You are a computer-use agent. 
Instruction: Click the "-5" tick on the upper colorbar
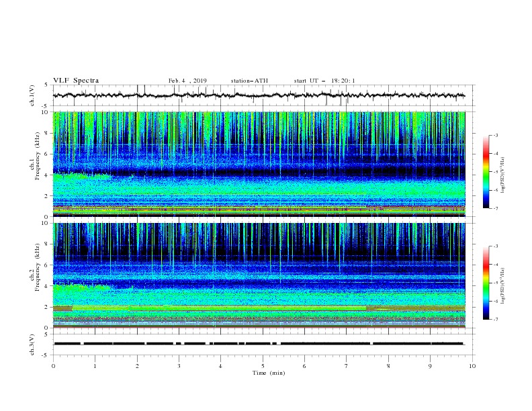tap(495, 172)
